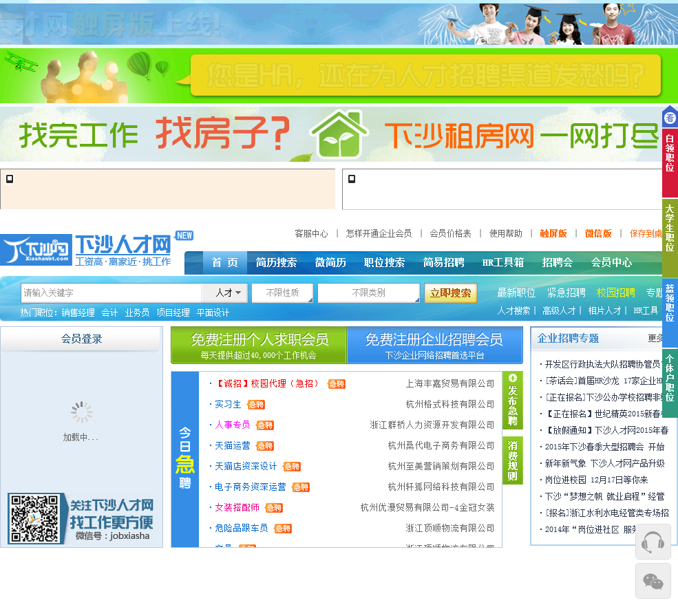Click broken image icon in peach ad box
The width and height of the screenshot is (678, 616).
(10, 178)
